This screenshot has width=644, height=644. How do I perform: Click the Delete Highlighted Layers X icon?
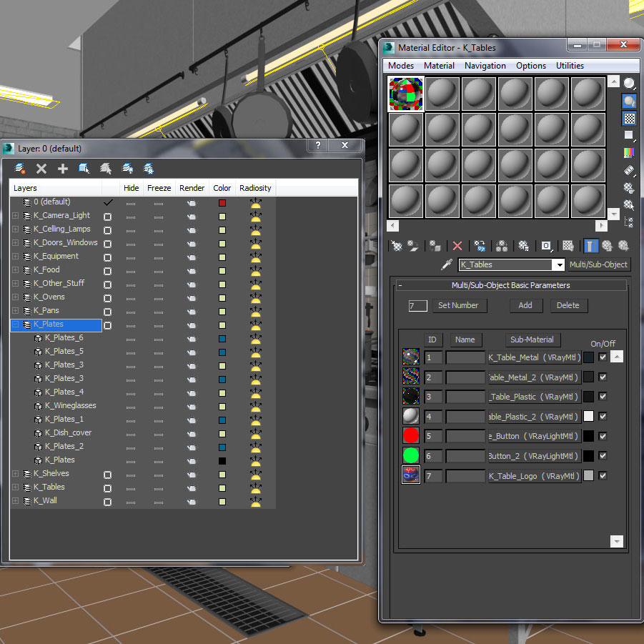click(41, 169)
